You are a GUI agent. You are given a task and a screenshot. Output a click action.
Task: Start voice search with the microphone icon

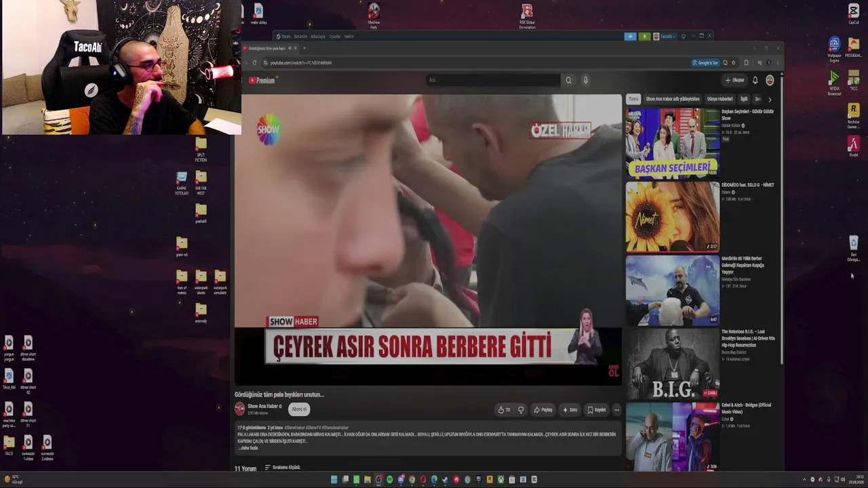tap(586, 81)
